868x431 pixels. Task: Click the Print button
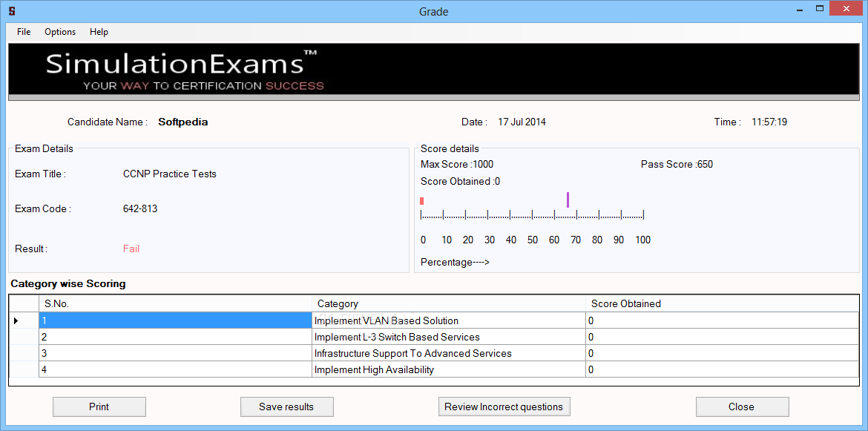tap(99, 407)
